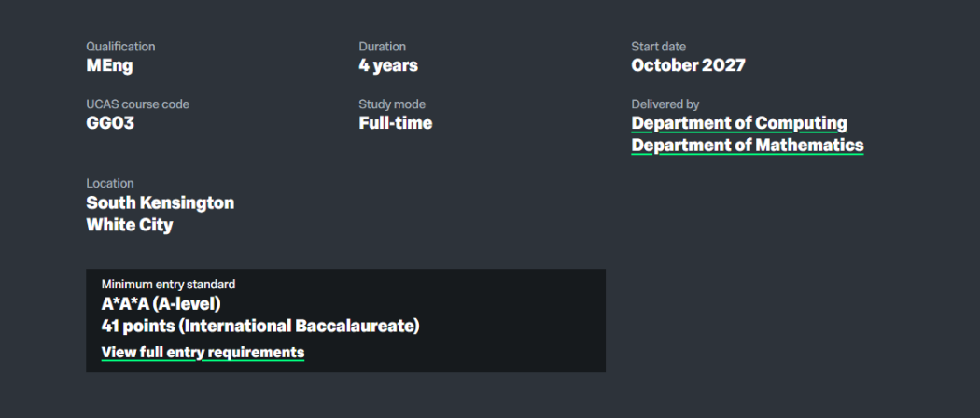Open the Department of Computing link
This screenshot has width=980, height=418.
click(x=739, y=123)
